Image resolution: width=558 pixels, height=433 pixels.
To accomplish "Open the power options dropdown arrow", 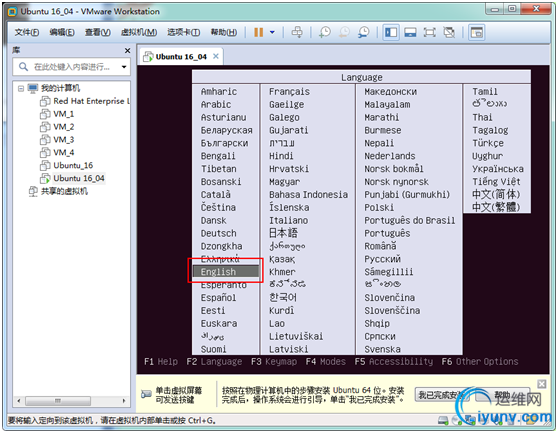I will coord(272,32).
